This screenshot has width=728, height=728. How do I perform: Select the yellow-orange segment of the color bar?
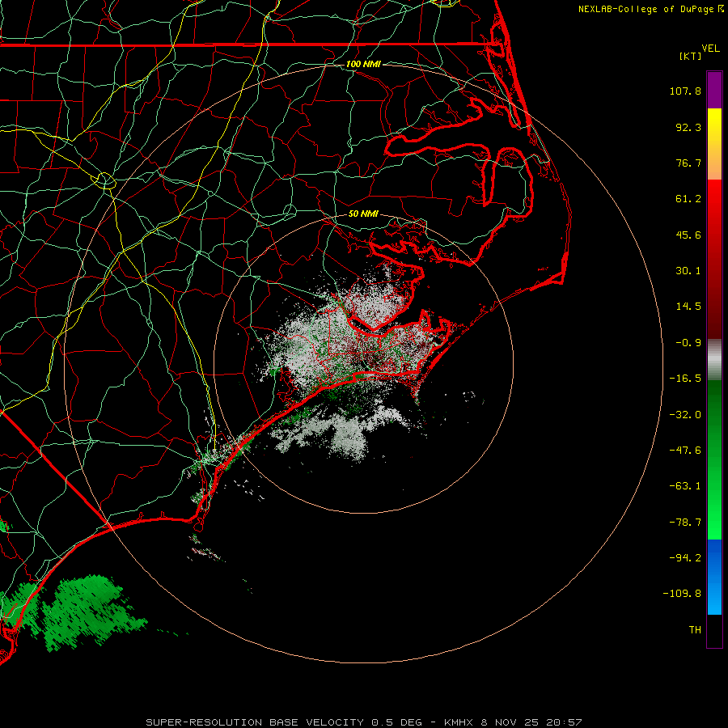(x=714, y=144)
